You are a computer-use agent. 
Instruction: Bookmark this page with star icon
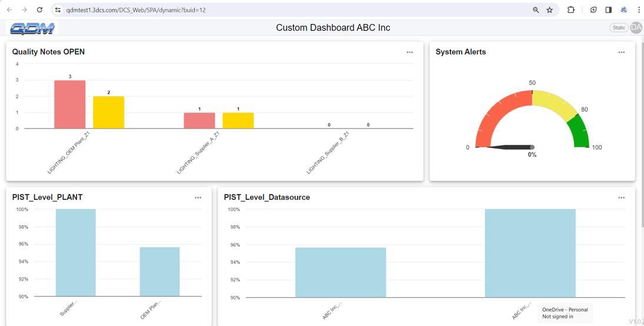[x=550, y=10]
